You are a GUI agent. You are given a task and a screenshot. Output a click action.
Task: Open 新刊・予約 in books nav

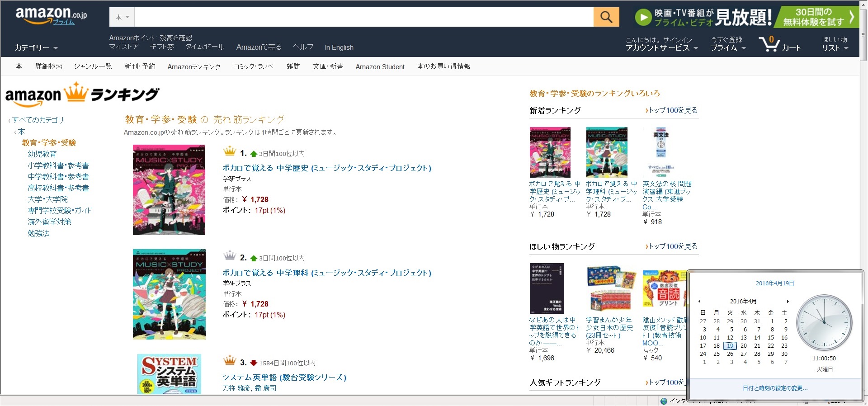[140, 66]
